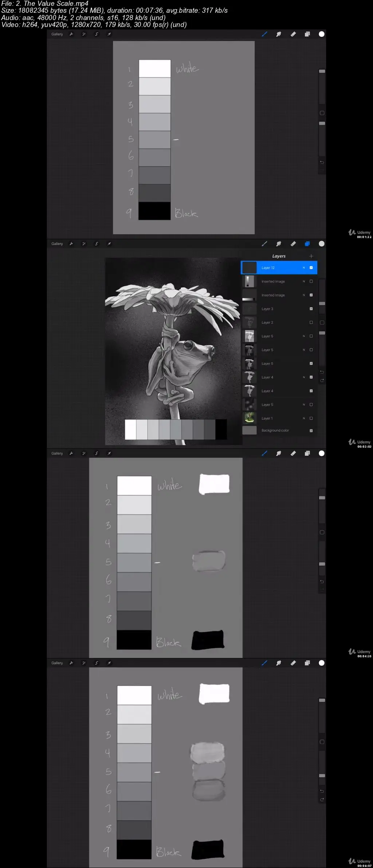Click brush opacity slider handle in the 00:01:32 sidebar
The width and height of the screenshot is (373, 868).
[x=322, y=124]
